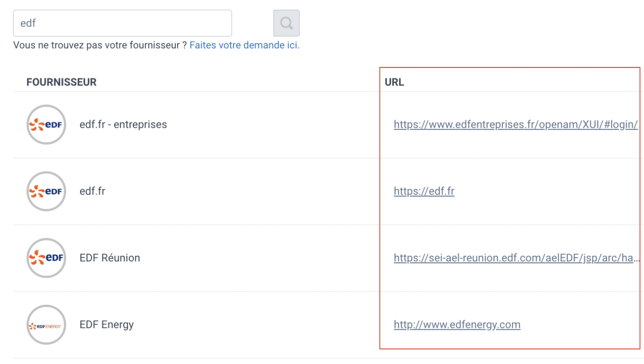The width and height of the screenshot is (644, 364).
Task: Click the empty area of the EDF Réunion row
Action: (x=265, y=258)
